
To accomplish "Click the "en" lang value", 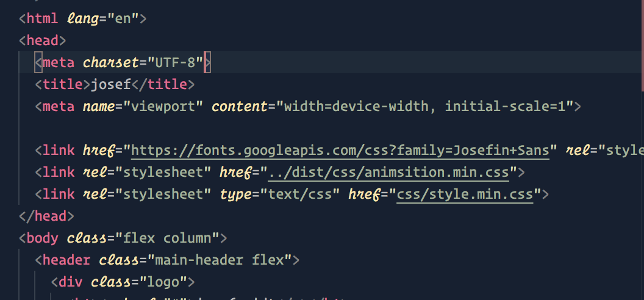I will 123,18.
